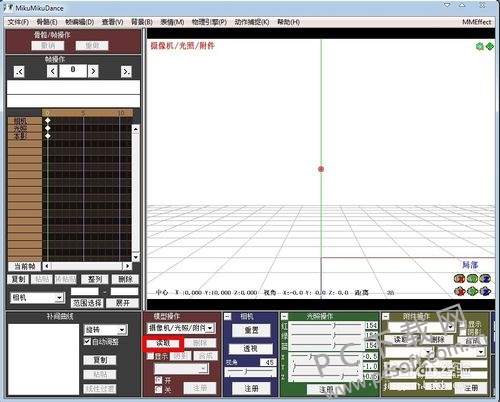500x402 pixels.
Task: Open the 表情(M) menu
Action: (x=172, y=22)
